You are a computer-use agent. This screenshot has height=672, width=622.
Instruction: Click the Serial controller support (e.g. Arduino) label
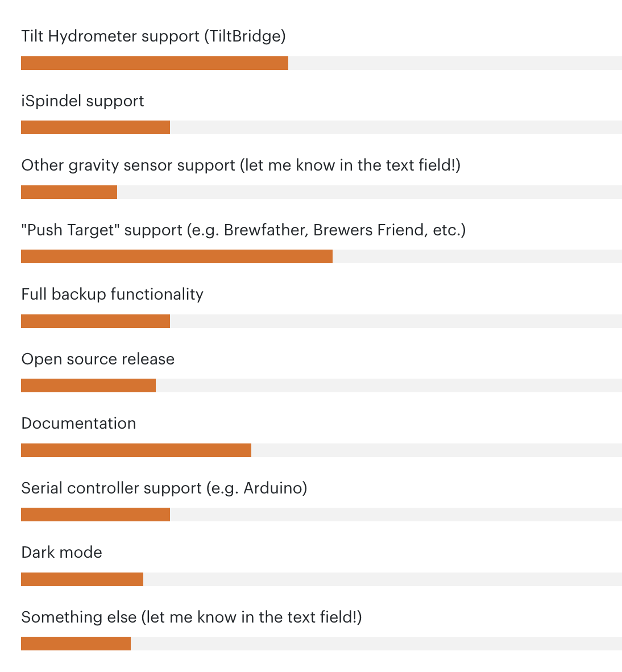tap(164, 488)
